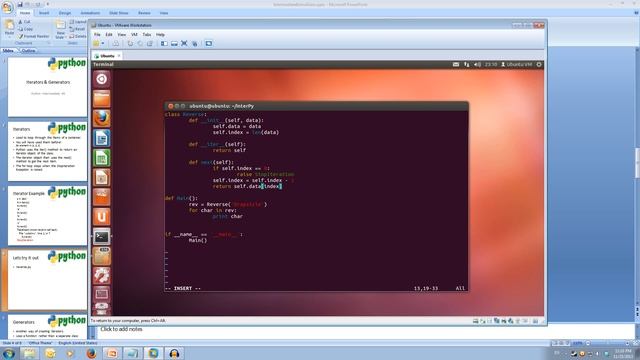Open the Ubuntu One launcher icon

(102, 216)
